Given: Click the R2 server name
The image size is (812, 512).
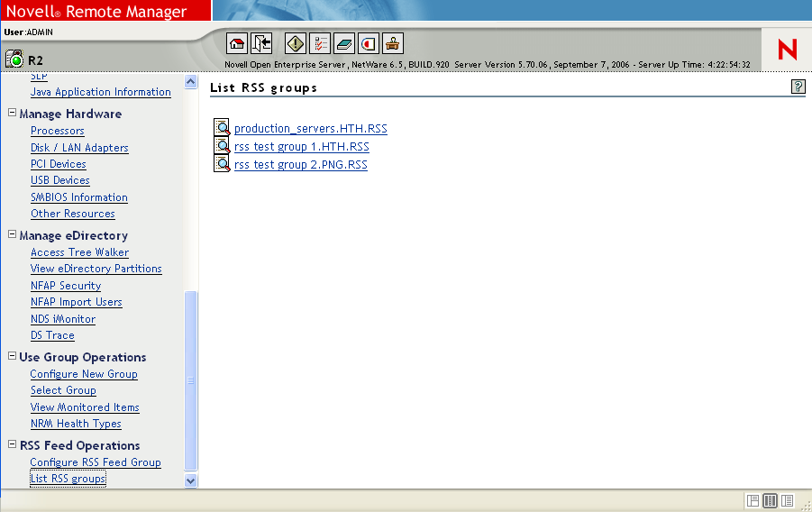Looking at the screenshot, I should click(35, 60).
